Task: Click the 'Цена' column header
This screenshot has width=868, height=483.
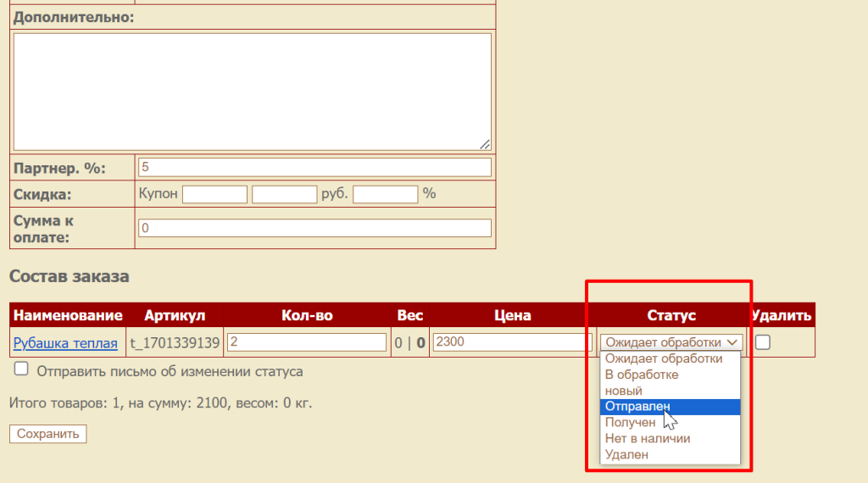Action: (513, 315)
